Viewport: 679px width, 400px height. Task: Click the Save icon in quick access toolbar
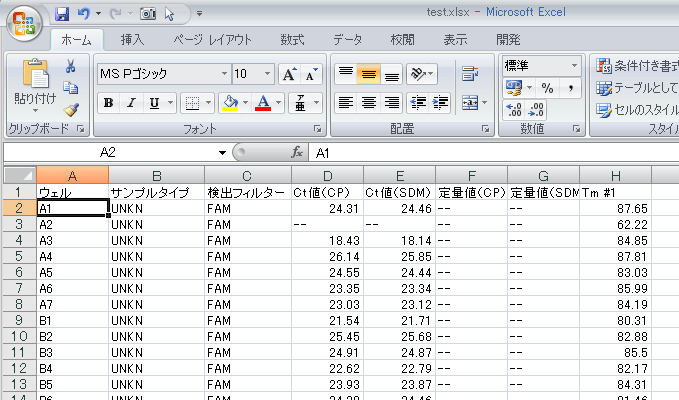coord(62,14)
